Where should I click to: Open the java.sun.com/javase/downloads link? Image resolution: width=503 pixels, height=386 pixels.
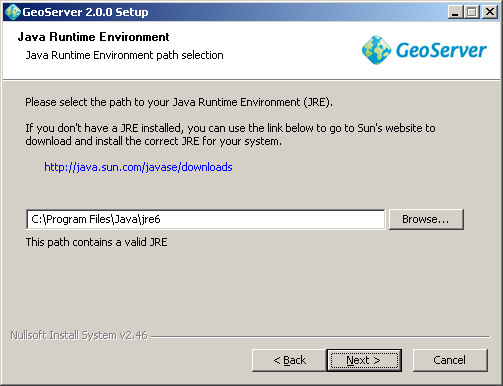tap(138, 167)
